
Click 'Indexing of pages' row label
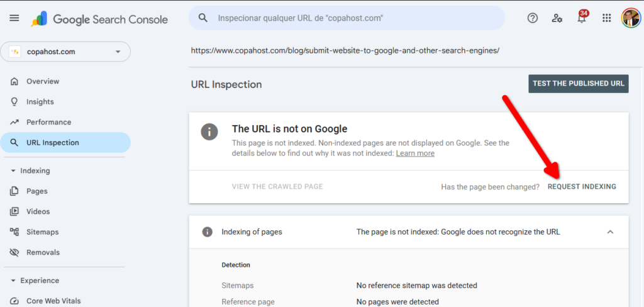tap(252, 232)
